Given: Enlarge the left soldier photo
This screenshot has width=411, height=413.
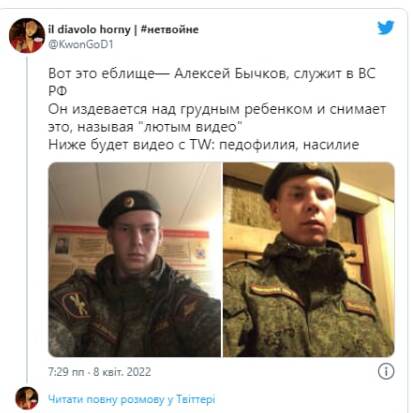Looking at the screenshot, I should click(134, 259).
